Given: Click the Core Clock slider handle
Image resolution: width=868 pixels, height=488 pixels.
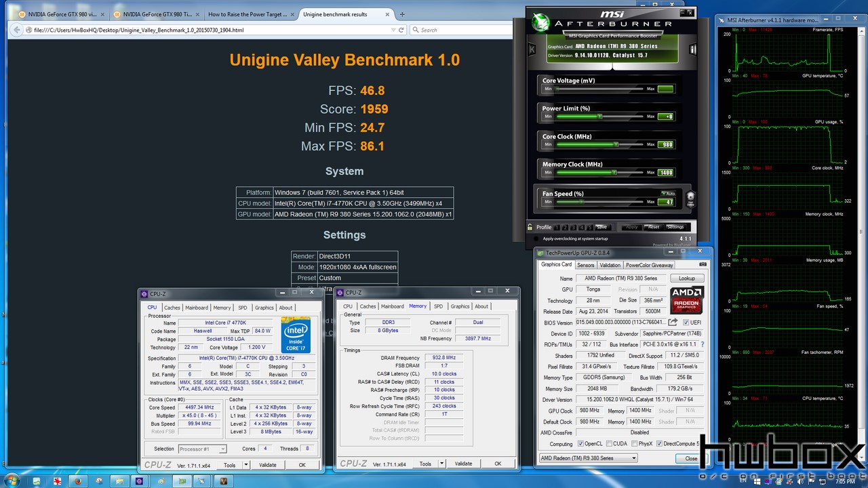Looking at the screenshot, I should click(x=616, y=144).
